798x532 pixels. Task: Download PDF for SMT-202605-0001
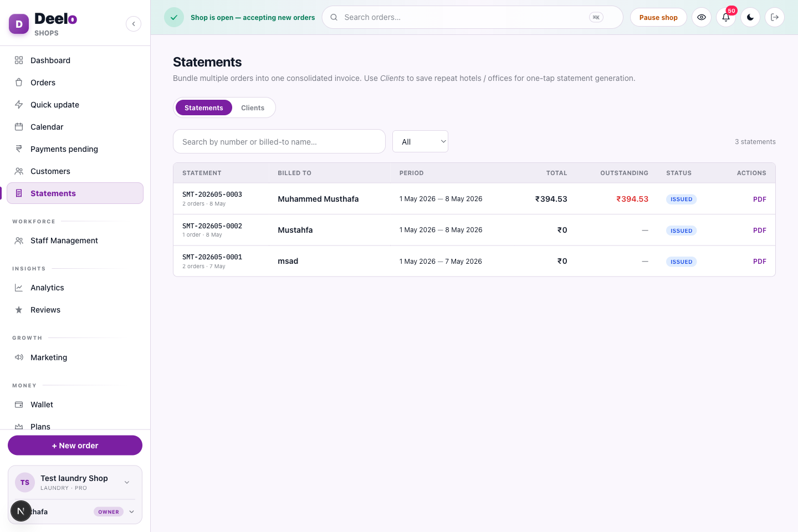click(x=760, y=261)
